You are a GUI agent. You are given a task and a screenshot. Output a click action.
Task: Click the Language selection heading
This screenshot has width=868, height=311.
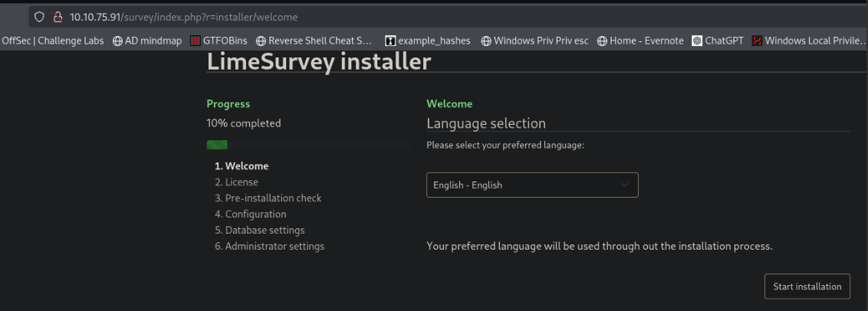point(486,123)
